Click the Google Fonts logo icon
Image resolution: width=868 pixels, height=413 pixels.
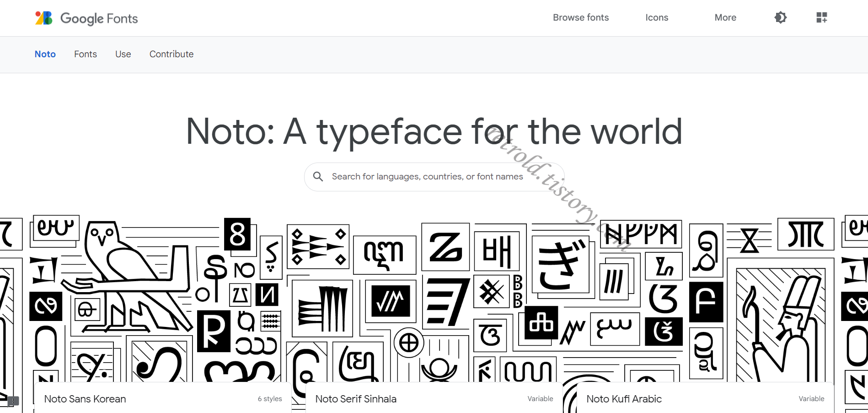coord(44,18)
